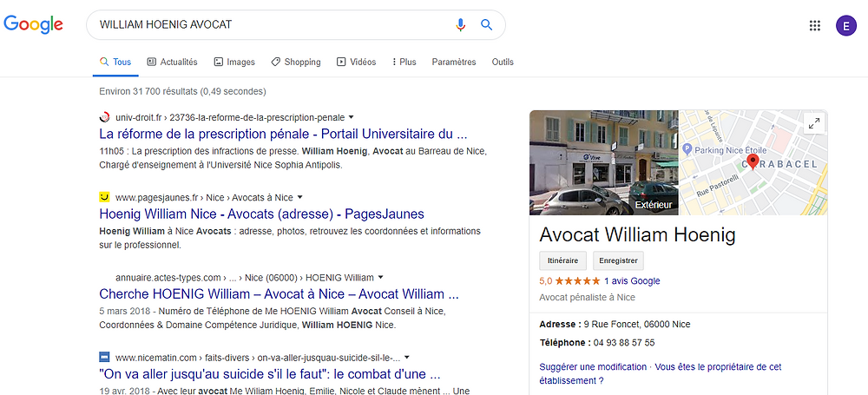The height and width of the screenshot is (395, 868).
Task: Expand the map with the fullscreen icon
Action: [814, 123]
